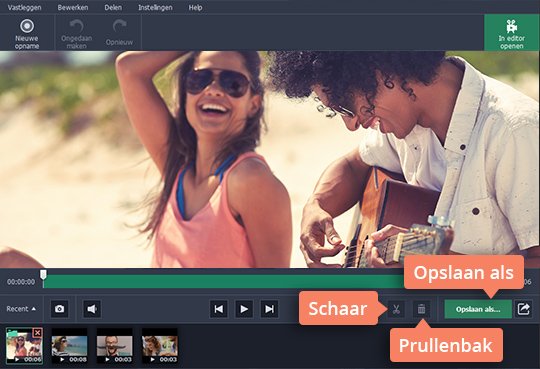Screen dimensions: 540x369
Task: Select the recent clip with duration 00:08
Action: pos(70,346)
